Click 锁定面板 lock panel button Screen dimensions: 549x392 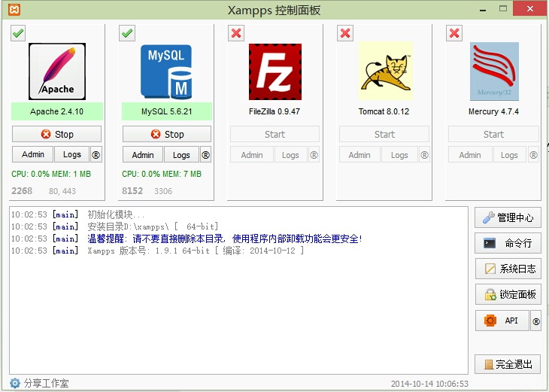508,294
